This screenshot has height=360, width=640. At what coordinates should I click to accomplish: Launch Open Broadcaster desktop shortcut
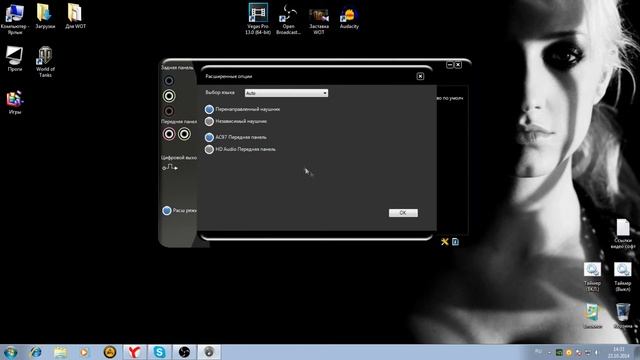(288, 19)
